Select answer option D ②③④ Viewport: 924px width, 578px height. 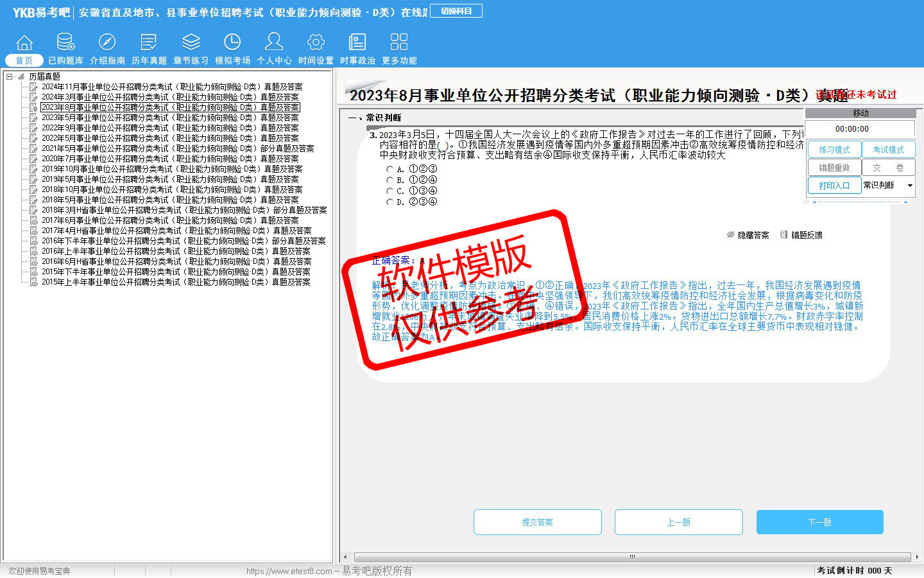click(389, 202)
